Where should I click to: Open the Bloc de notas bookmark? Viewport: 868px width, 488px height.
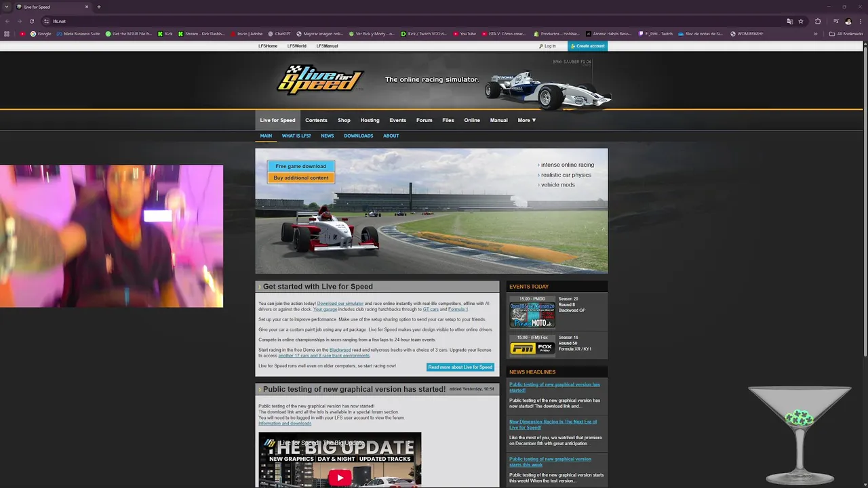click(x=701, y=33)
